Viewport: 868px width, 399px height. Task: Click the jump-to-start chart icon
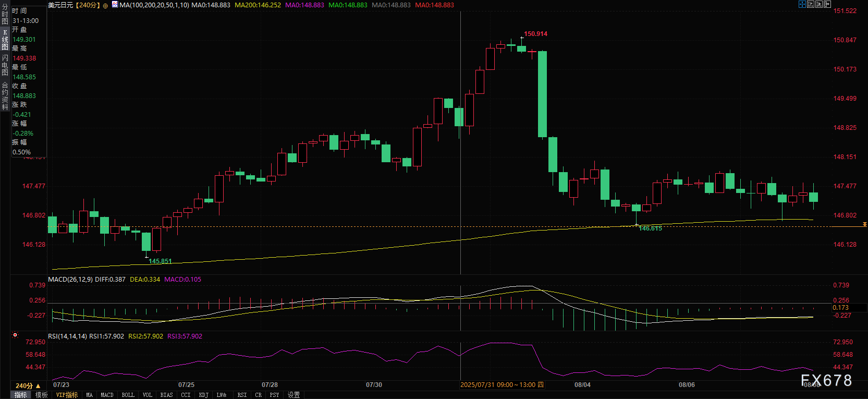811,4
